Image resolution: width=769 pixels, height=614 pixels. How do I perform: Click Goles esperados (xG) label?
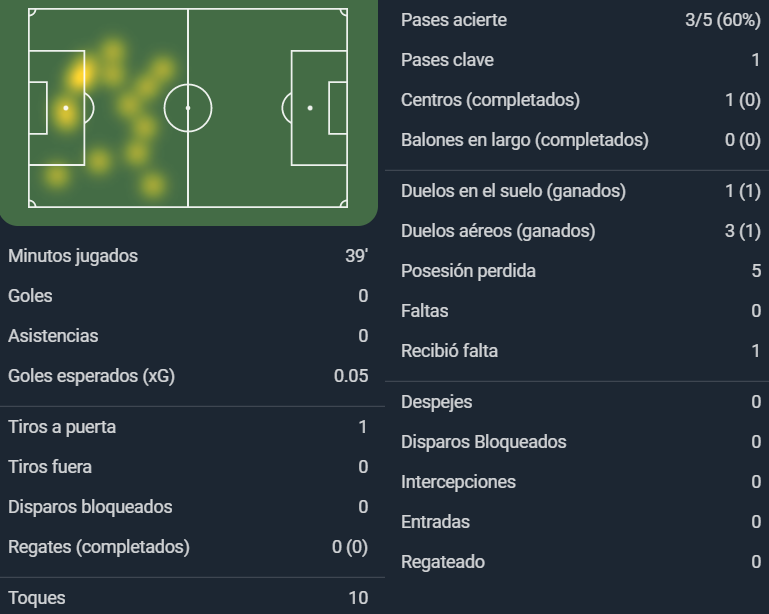(x=92, y=376)
